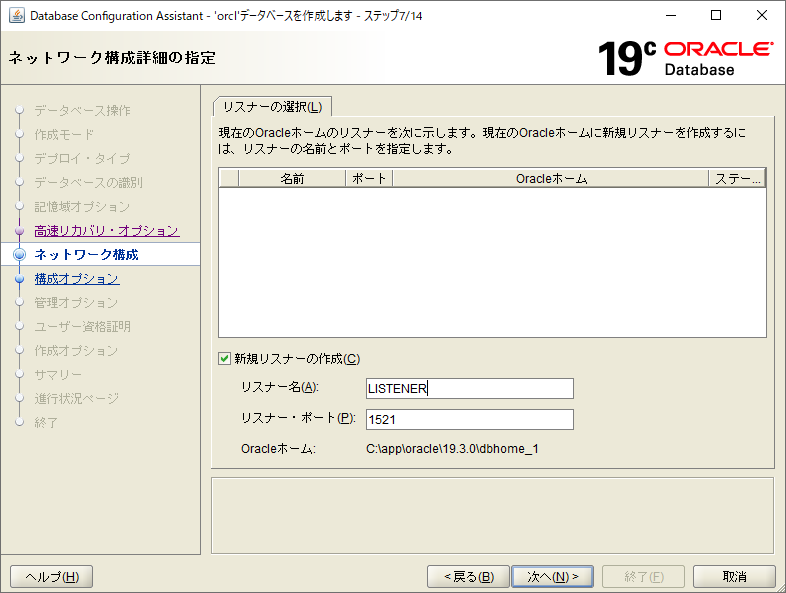
Task: Click the 名前 column header
Action: [x=292, y=178]
